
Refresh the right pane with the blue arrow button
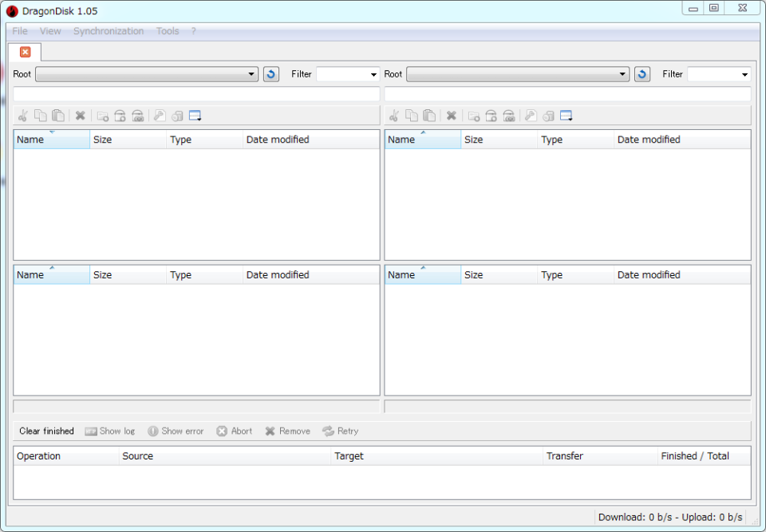coord(642,74)
